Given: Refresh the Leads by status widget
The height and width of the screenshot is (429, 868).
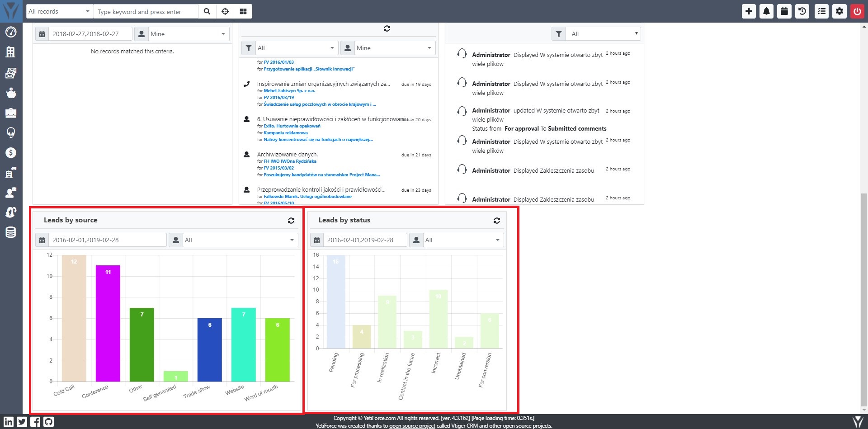Looking at the screenshot, I should (x=497, y=221).
